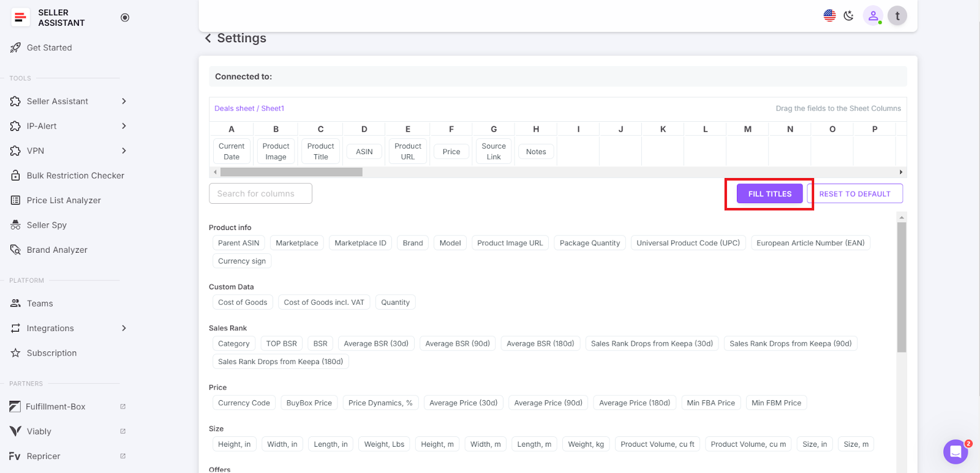Select the Average BSR (90d) chip
The image size is (980, 473).
(x=458, y=343)
